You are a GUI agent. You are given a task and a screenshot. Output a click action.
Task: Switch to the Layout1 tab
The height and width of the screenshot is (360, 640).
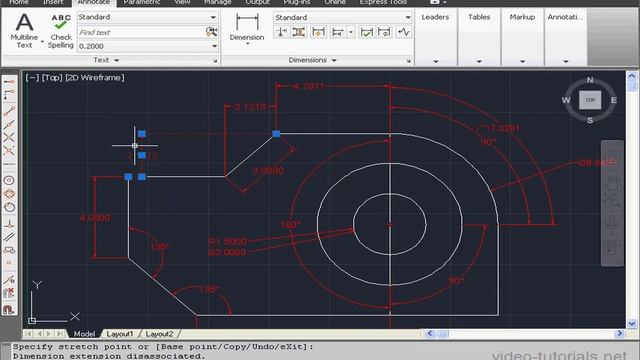pos(120,334)
